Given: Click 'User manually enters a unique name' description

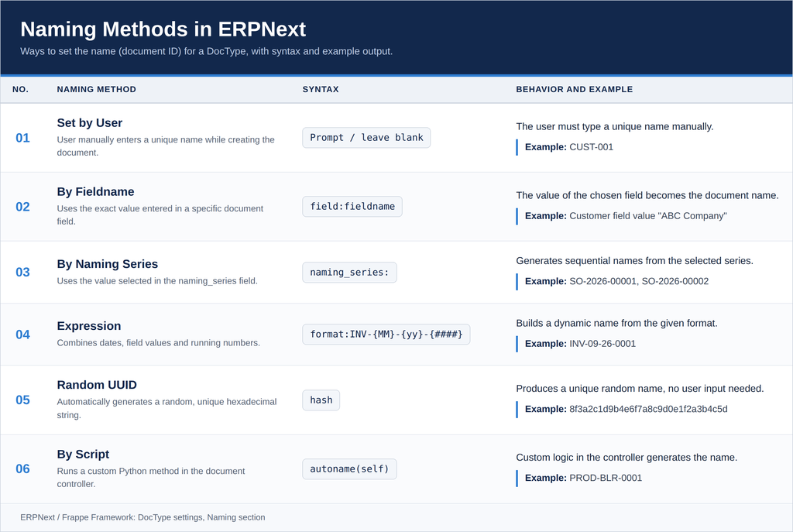Looking at the screenshot, I should [x=166, y=146].
